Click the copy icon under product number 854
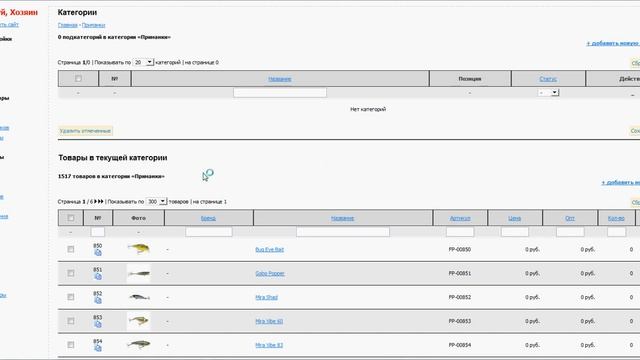 (x=98, y=348)
